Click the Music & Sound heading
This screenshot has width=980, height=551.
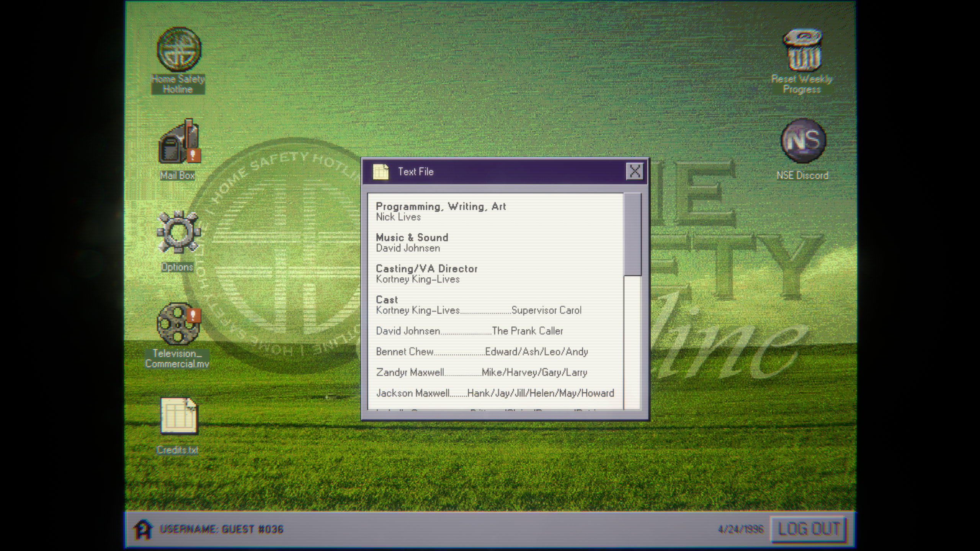point(412,238)
